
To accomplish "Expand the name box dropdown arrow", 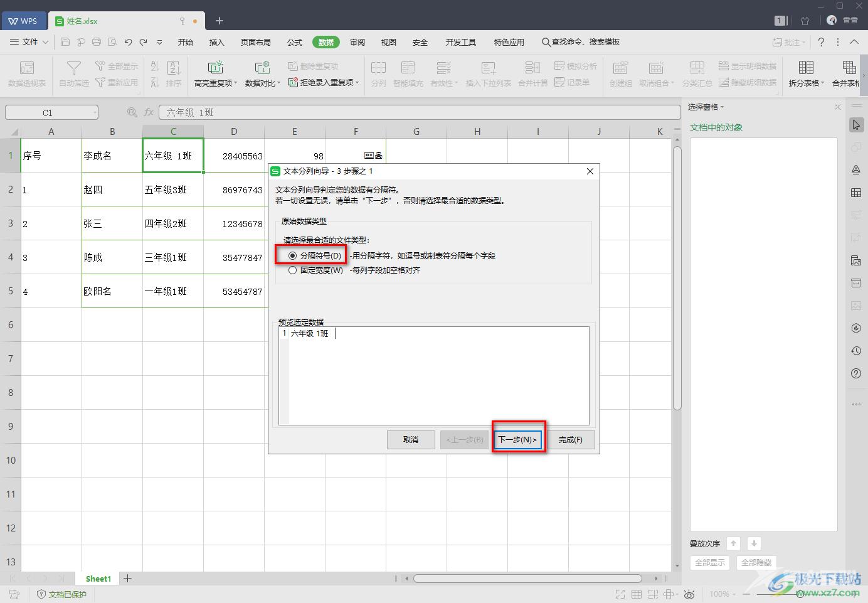I will [95, 113].
